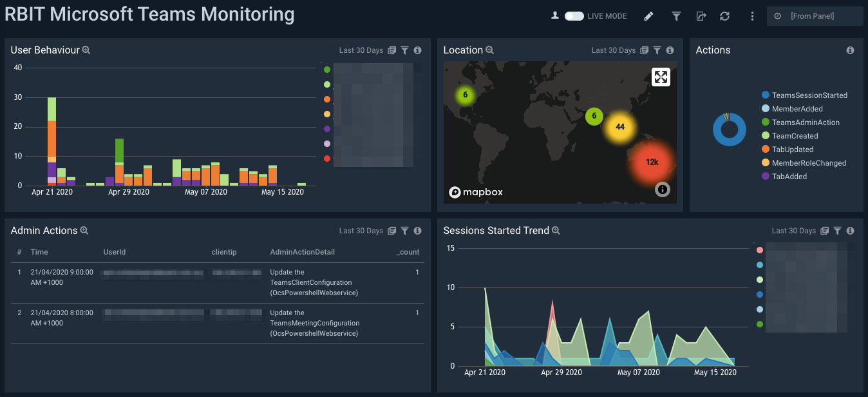868x397 pixels.
Task: Click Sessions Started Trend queries icon
Action: (825, 231)
